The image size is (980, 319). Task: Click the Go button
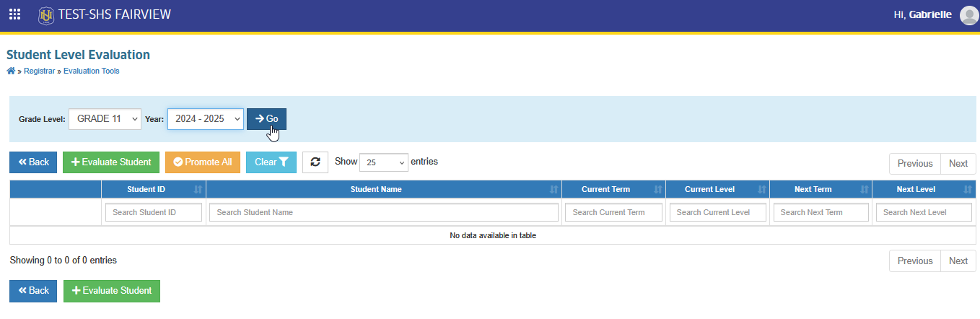coord(267,119)
